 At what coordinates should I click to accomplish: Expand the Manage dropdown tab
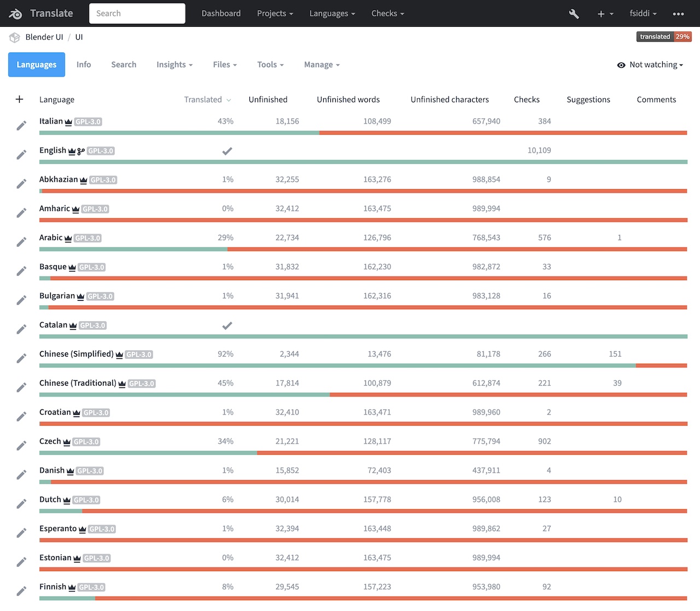322,65
